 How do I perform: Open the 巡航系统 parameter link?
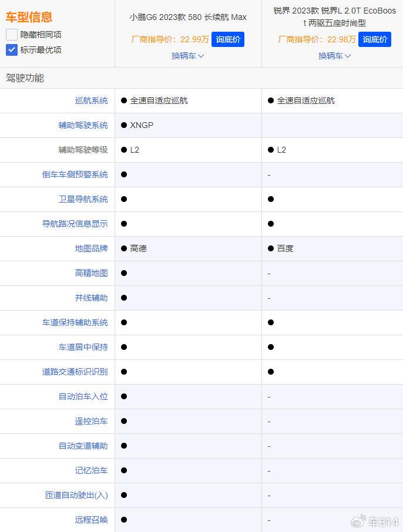pyautogui.click(x=91, y=100)
